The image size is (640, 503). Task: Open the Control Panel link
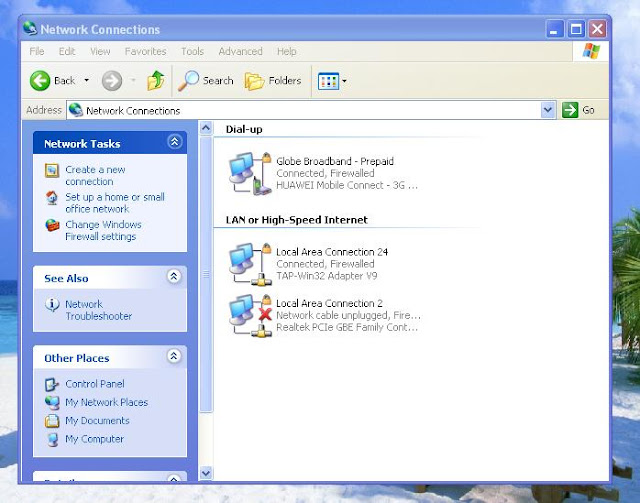[95, 384]
